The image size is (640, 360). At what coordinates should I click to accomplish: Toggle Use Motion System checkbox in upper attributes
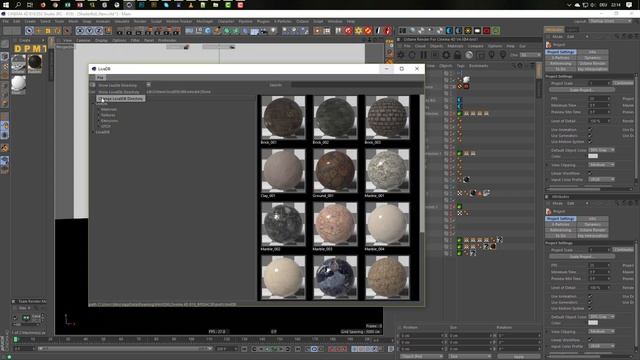click(x=590, y=142)
